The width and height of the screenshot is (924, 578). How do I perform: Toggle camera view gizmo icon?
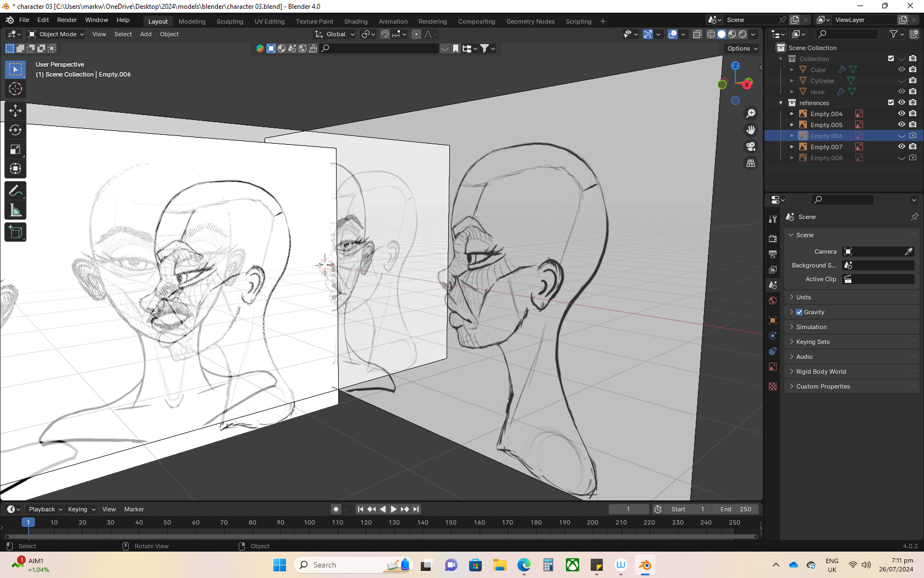pos(751,146)
